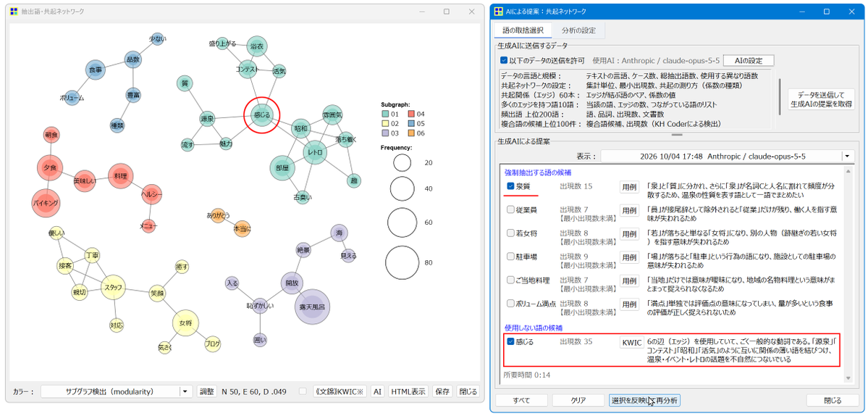Check the 従業員 candidate checkbox

click(x=510, y=210)
